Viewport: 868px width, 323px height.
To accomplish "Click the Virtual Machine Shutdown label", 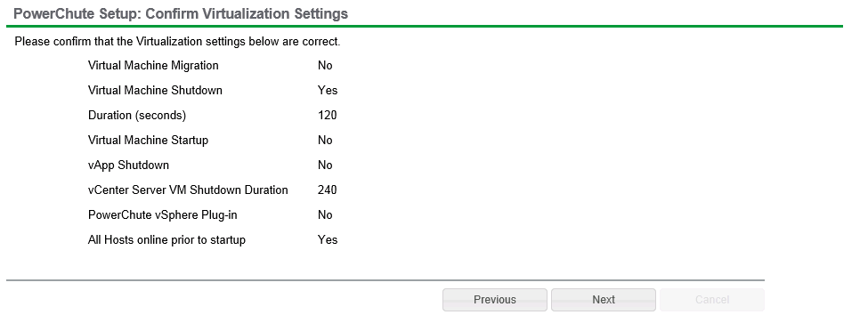I will pyautogui.click(x=155, y=90).
